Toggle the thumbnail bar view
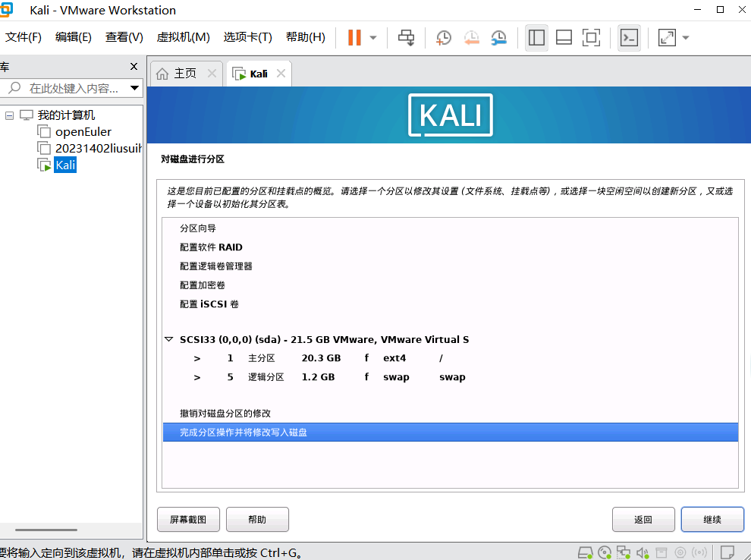The width and height of the screenshot is (751, 560). point(564,37)
